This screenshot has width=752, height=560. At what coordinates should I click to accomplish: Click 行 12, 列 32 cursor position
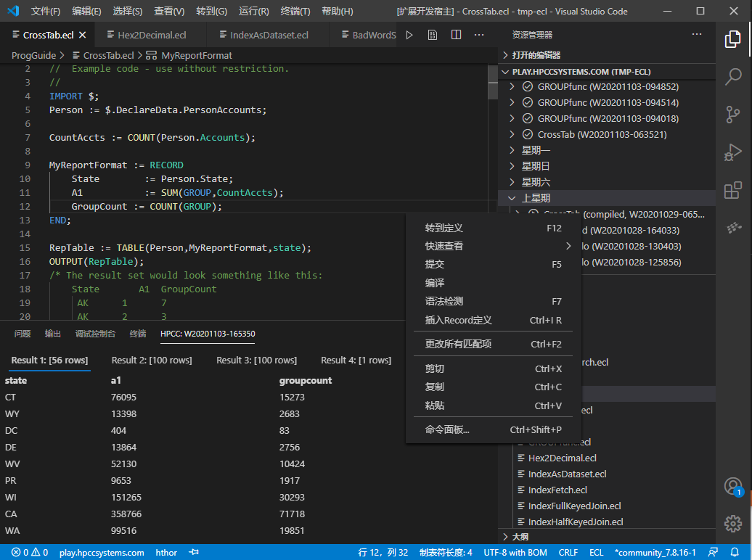(383, 552)
